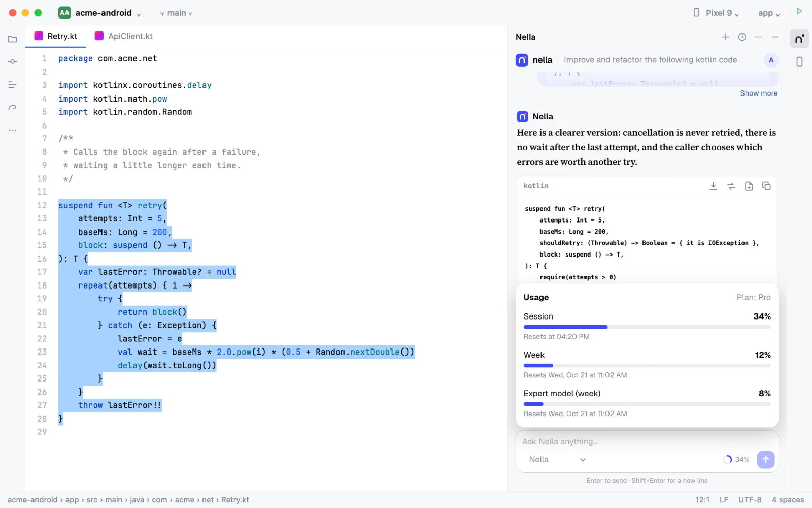Open the main branch dropdown

[176, 13]
